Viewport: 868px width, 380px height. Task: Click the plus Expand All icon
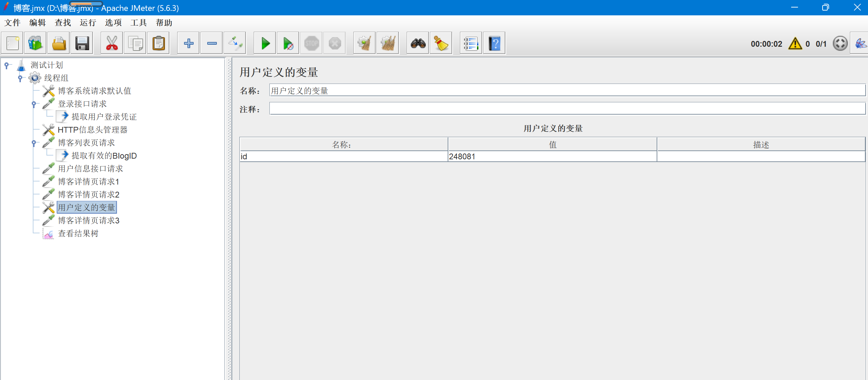188,44
